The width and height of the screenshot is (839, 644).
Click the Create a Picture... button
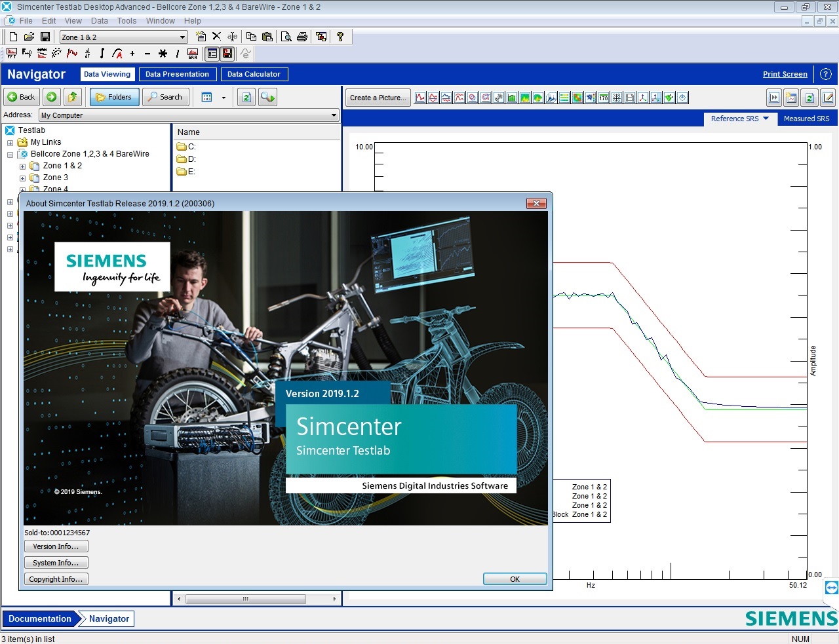click(378, 98)
